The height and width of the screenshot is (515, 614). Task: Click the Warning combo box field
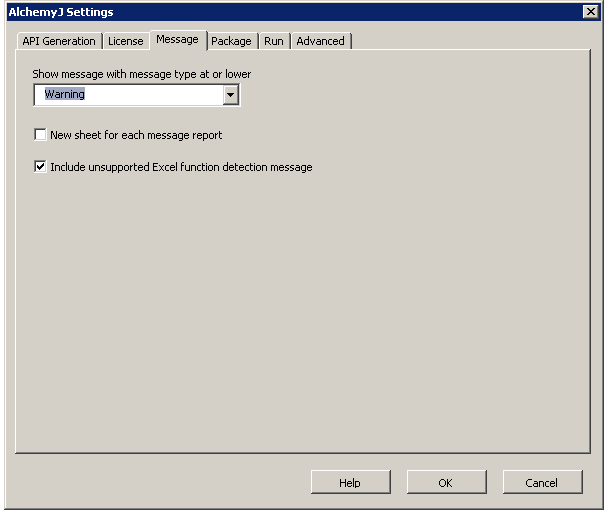130,95
